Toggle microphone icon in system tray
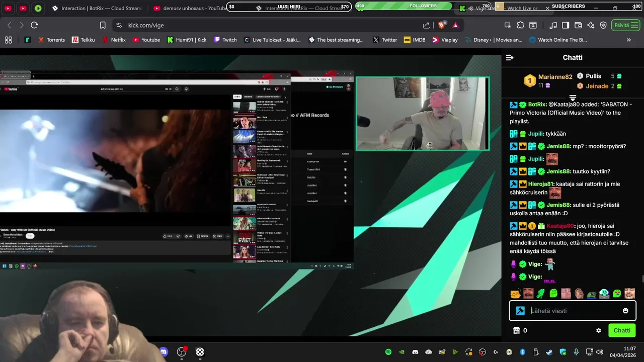 point(576,352)
